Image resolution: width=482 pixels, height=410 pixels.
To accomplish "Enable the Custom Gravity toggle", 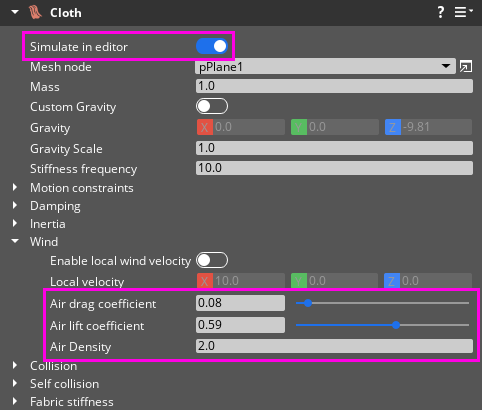I will pos(212,107).
